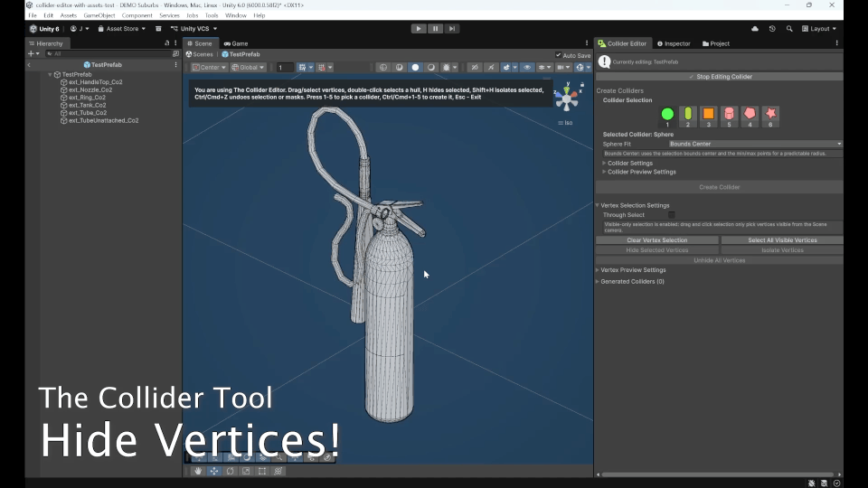Screen dimensions: 868x488
Task: Select the Sphere collider icon numbered 1
Action: coord(667,114)
